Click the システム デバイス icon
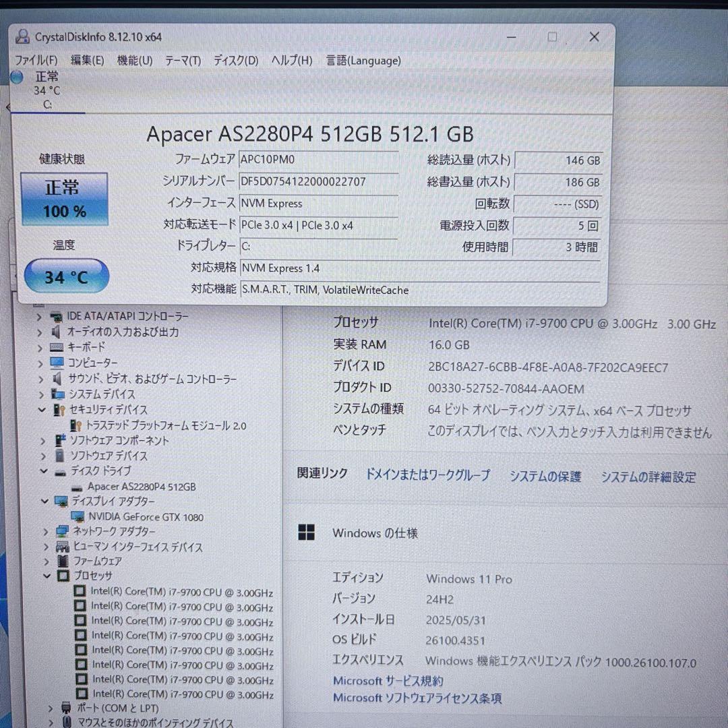This screenshot has width=728, height=728. (x=58, y=394)
